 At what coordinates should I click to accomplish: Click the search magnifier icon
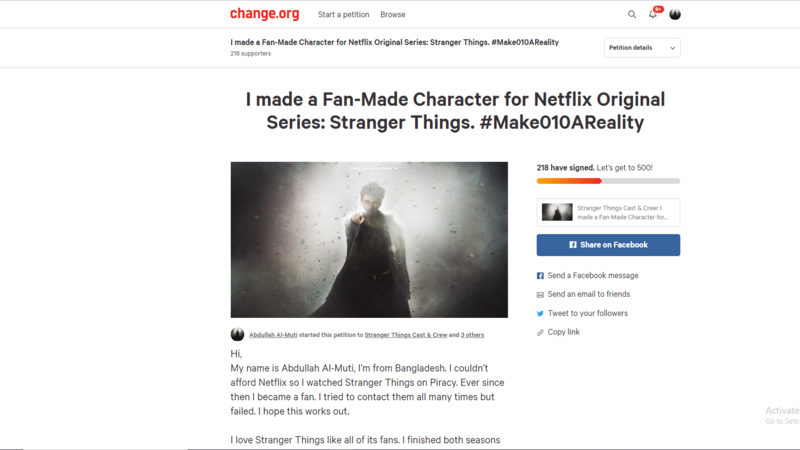point(632,14)
